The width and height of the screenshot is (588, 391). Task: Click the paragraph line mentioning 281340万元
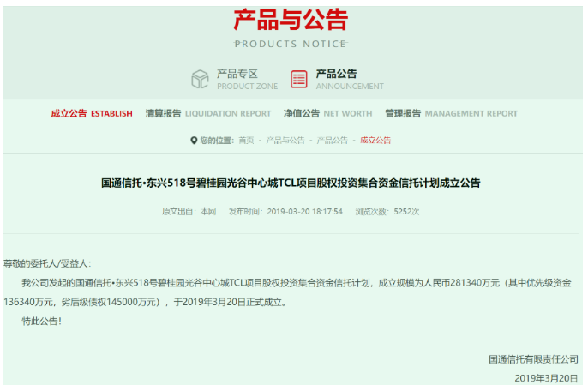tap(297, 283)
